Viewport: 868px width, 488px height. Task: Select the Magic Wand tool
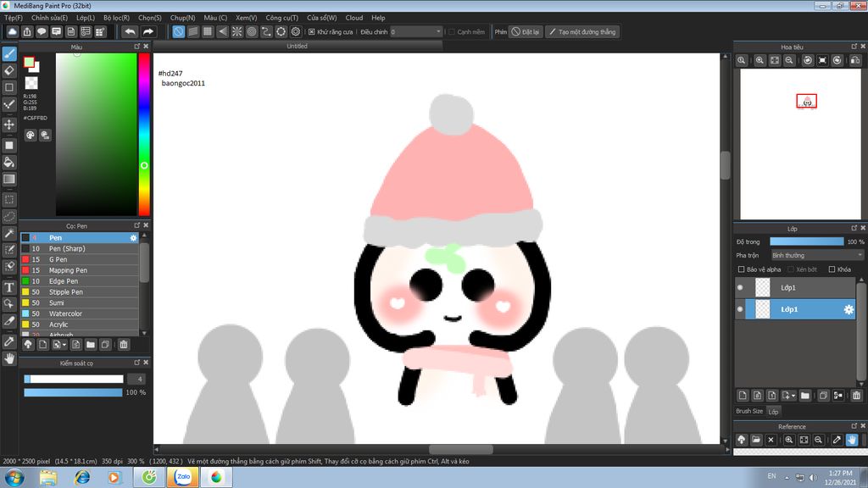click(x=9, y=233)
